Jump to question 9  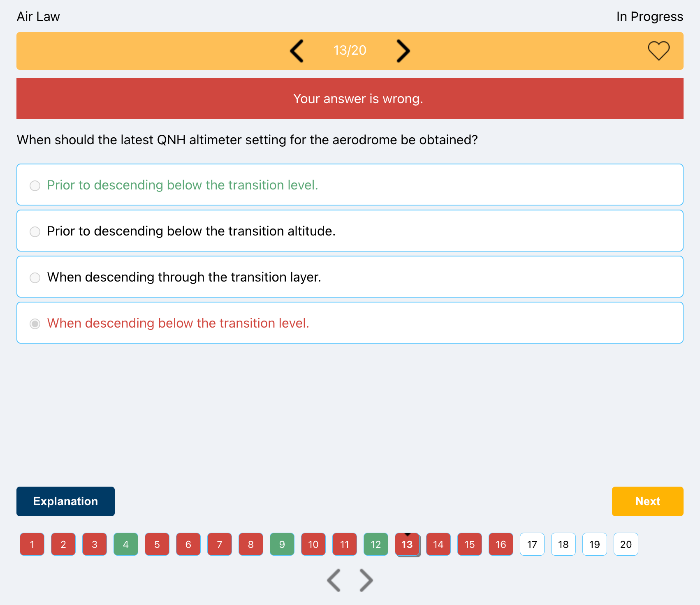(x=282, y=544)
